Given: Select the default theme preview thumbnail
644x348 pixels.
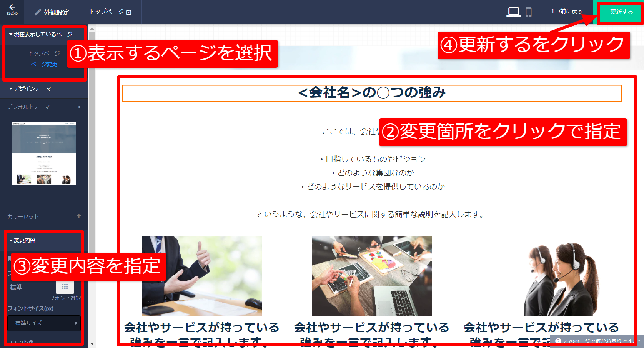Looking at the screenshot, I should pos(44,153).
